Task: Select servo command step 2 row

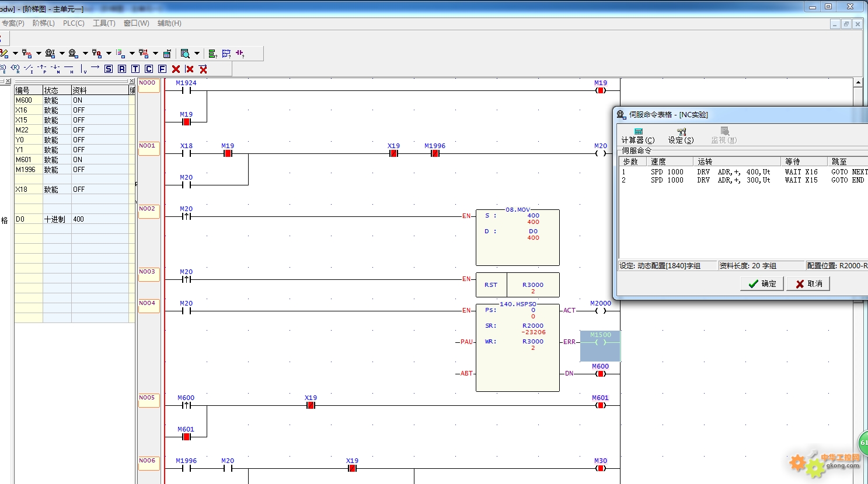Action: click(743, 180)
